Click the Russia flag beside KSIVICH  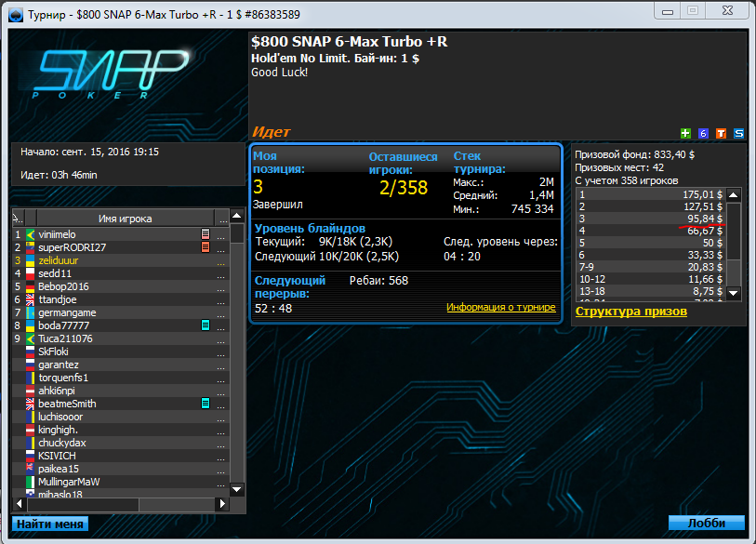tap(30, 456)
